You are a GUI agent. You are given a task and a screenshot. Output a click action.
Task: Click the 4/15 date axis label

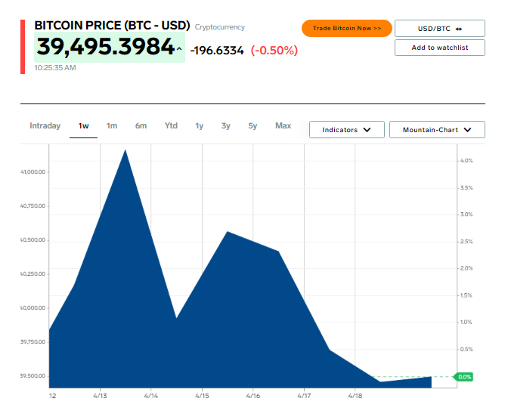[x=202, y=396]
